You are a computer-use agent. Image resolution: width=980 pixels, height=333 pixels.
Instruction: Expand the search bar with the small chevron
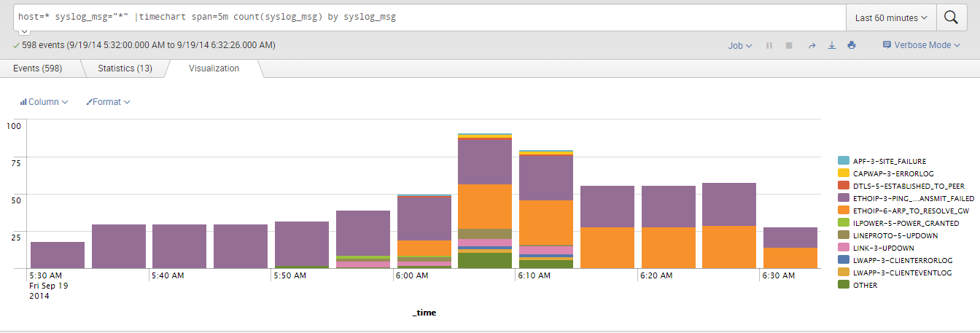click(23, 32)
